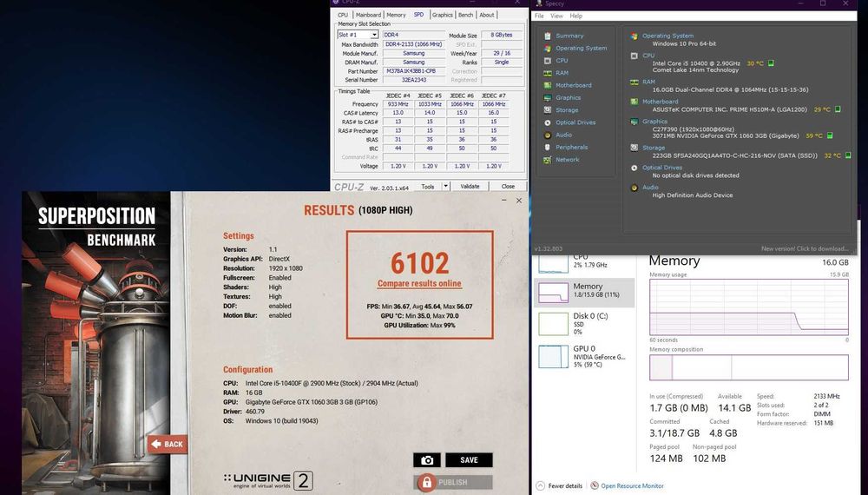Click the 6102 benchmark score

(x=419, y=263)
